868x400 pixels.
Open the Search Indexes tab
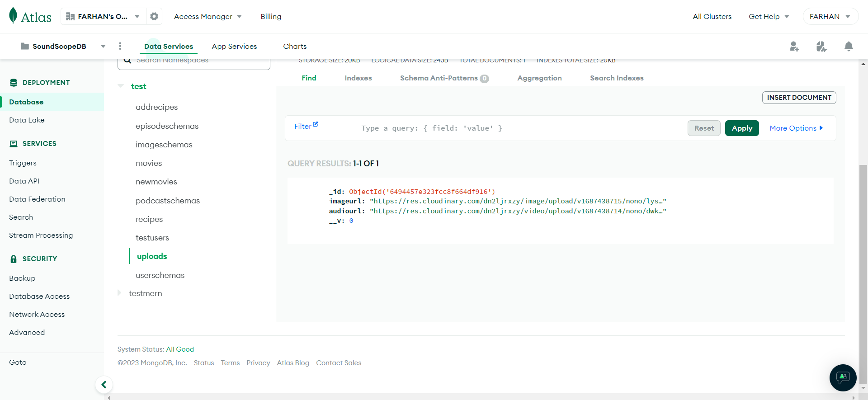[x=617, y=78]
